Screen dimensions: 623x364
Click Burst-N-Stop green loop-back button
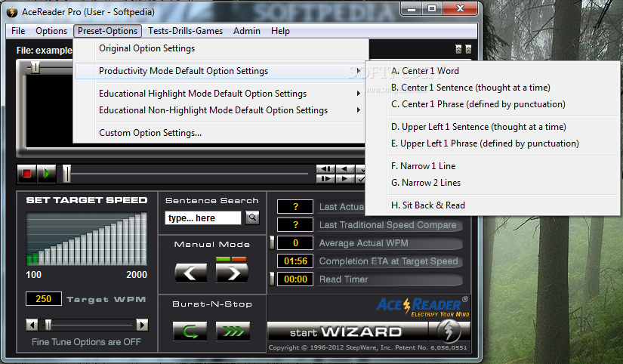click(190, 331)
